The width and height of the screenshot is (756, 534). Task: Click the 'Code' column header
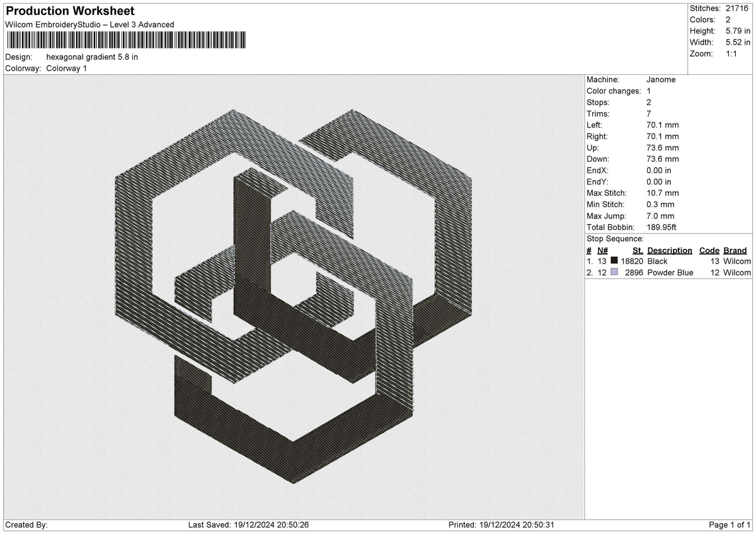tap(709, 250)
